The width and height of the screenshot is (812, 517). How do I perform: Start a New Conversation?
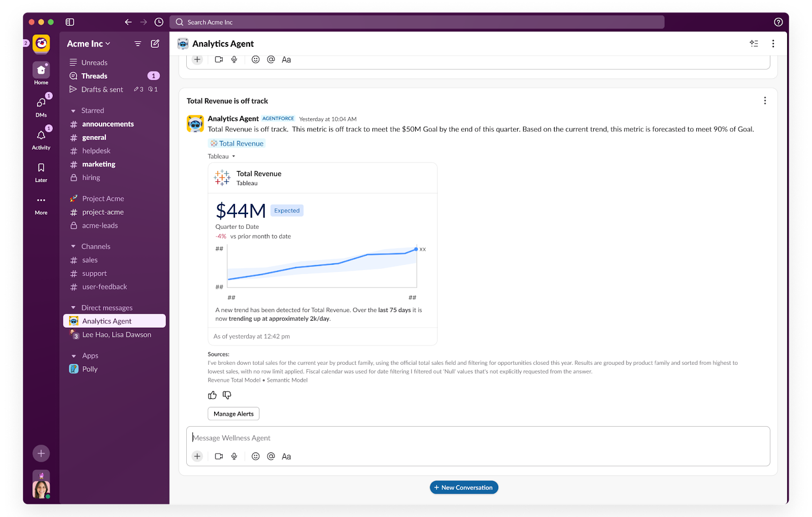point(464,488)
